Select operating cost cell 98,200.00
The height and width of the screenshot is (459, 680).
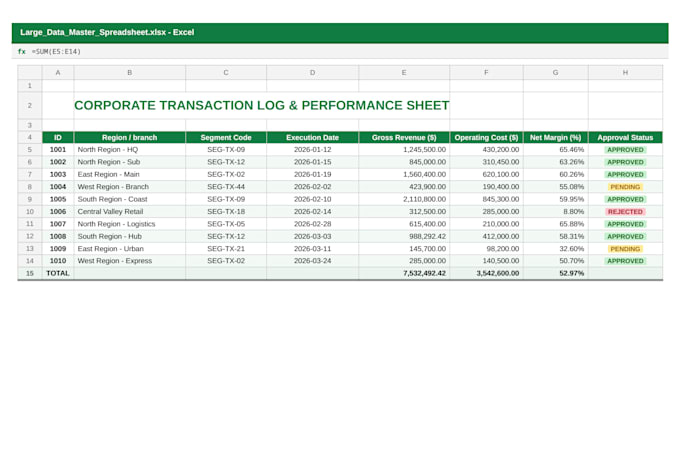(486, 249)
